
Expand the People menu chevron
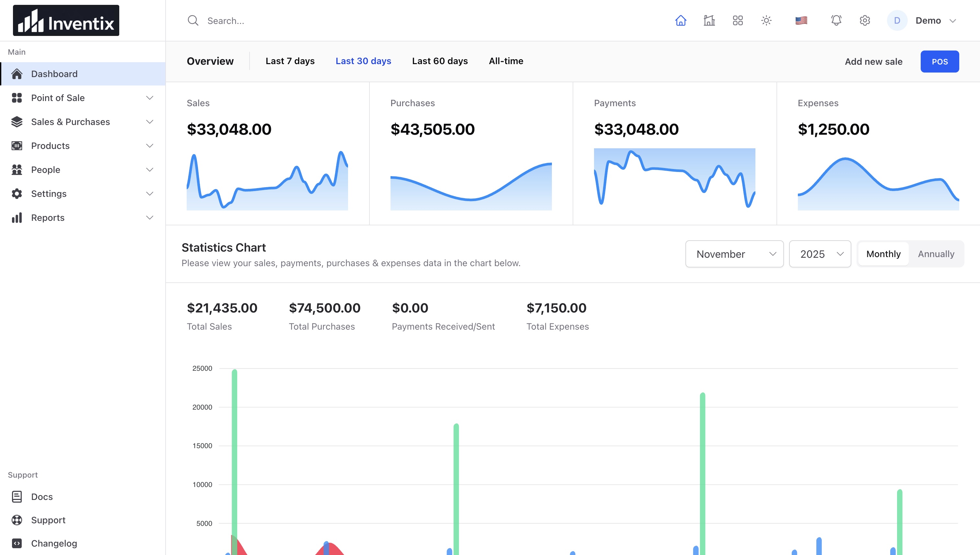click(x=149, y=170)
